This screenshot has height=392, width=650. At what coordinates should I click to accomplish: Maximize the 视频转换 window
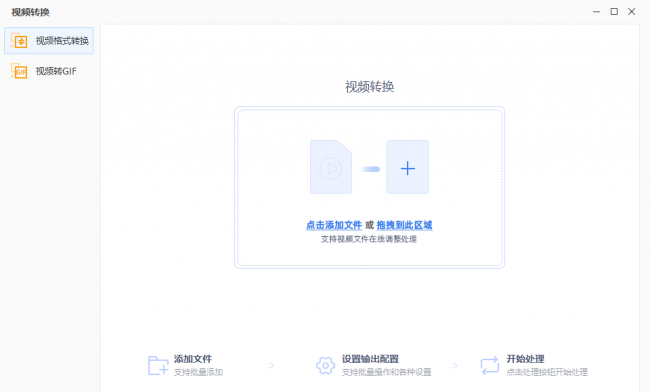[614, 12]
